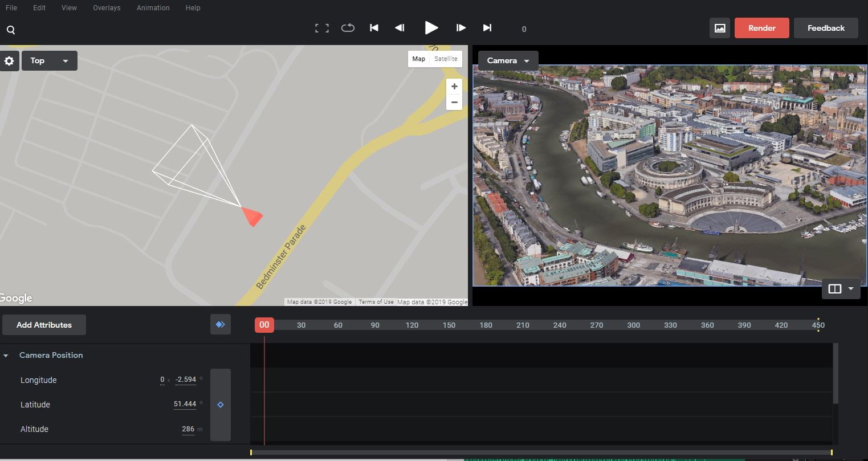The height and width of the screenshot is (461, 868).
Task: Click the Altitude value 286
Action: tap(188, 429)
